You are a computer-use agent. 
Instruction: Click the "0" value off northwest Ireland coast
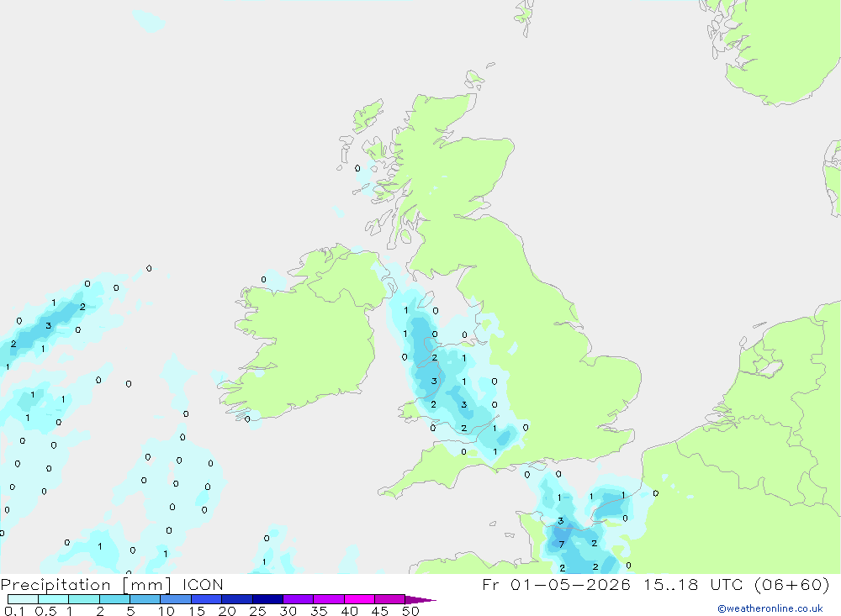click(263, 279)
